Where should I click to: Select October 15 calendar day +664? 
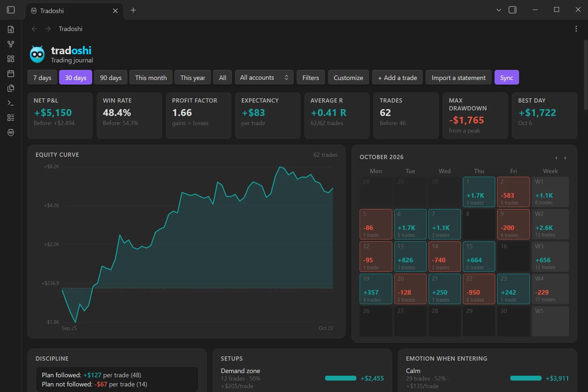[x=479, y=257]
